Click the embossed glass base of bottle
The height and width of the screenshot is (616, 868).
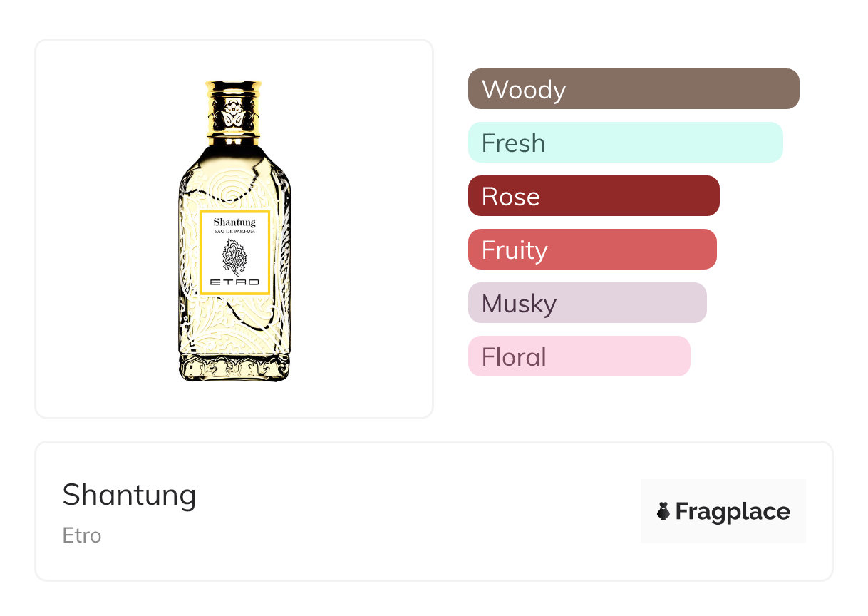[x=234, y=368]
